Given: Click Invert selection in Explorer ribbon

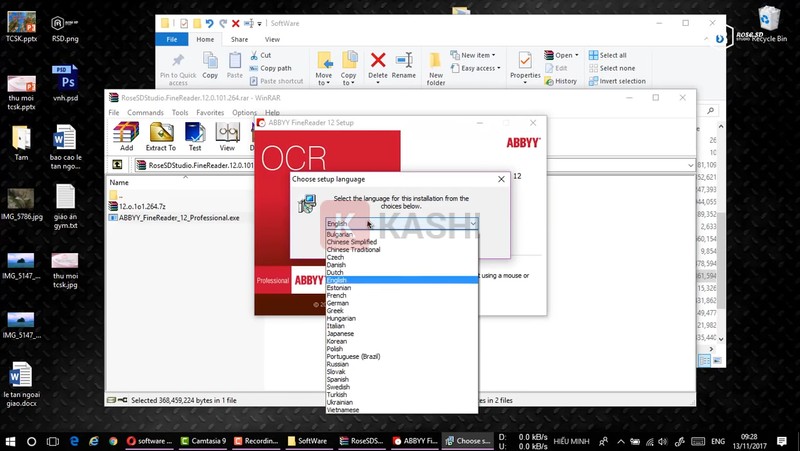Looking at the screenshot, I should coord(622,81).
